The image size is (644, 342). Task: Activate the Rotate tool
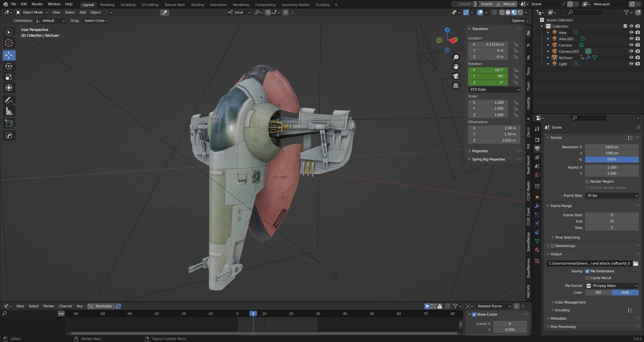pyautogui.click(x=9, y=66)
